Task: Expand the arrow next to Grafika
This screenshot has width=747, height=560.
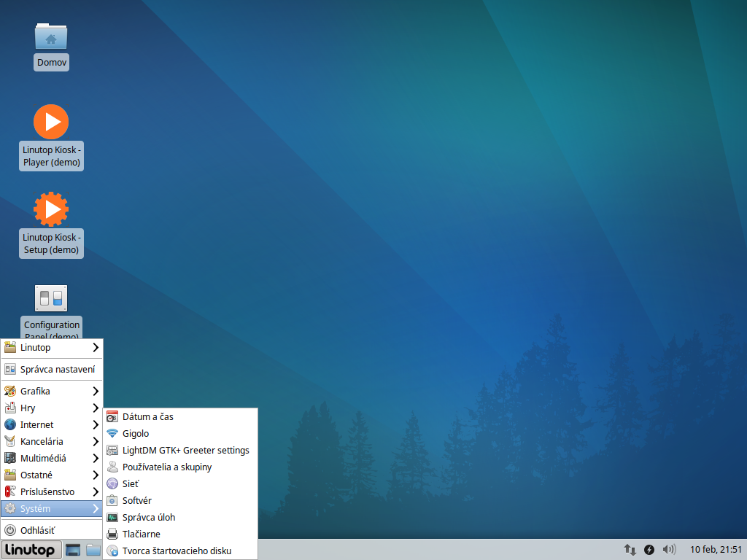Action: point(96,392)
